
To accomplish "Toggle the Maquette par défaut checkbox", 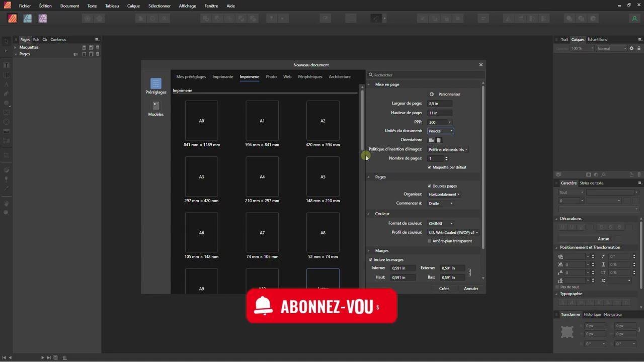I will point(430,167).
